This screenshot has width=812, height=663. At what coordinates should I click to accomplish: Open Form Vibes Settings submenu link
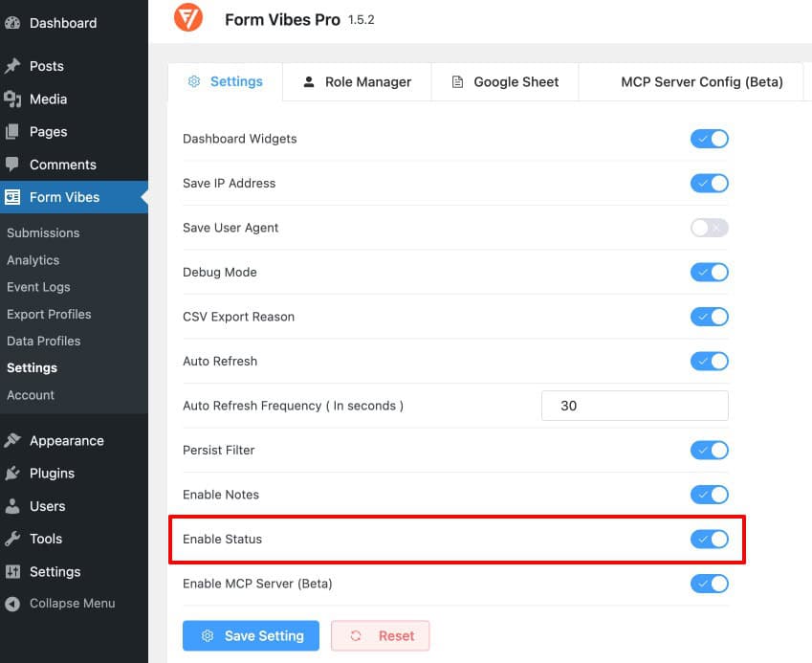33,367
